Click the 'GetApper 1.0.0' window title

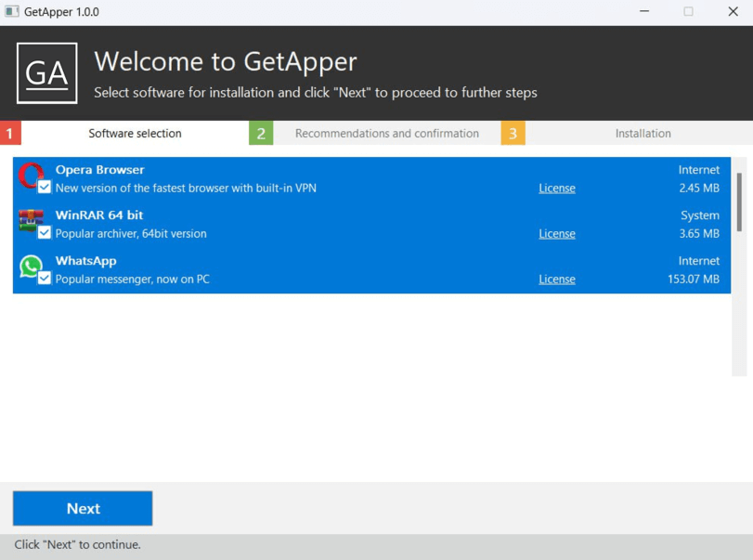click(61, 12)
